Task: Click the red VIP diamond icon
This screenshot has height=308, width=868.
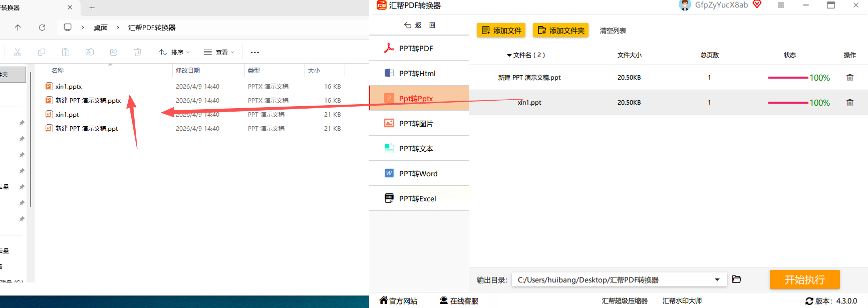Action: [x=757, y=5]
